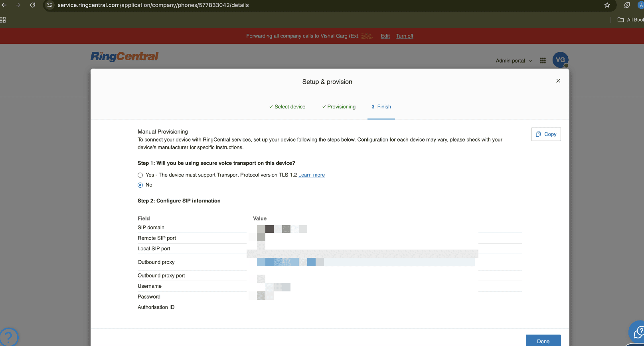Open the All Bookmarks folder
This screenshot has width=644, height=346.
tap(630, 20)
